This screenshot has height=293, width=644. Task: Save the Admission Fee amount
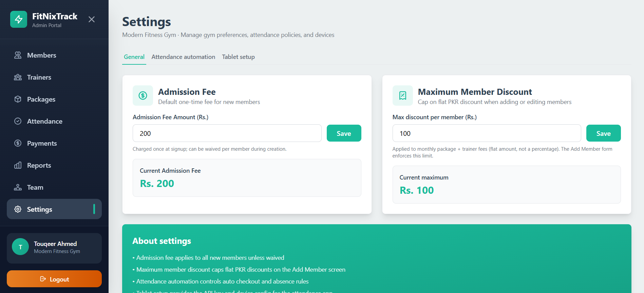coord(344,133)
